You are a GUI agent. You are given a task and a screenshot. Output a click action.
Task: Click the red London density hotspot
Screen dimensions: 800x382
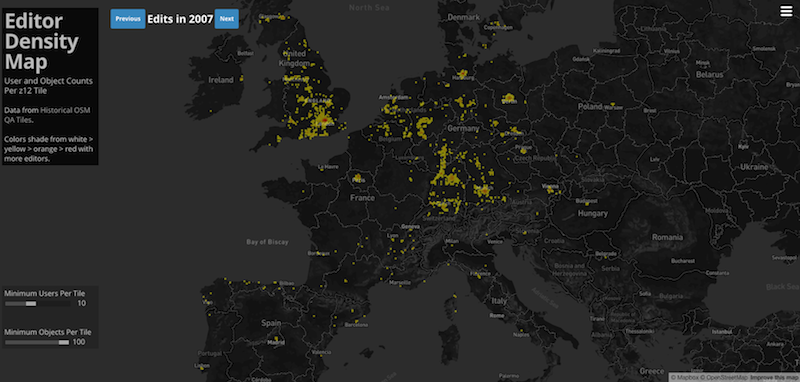point(323,120)
